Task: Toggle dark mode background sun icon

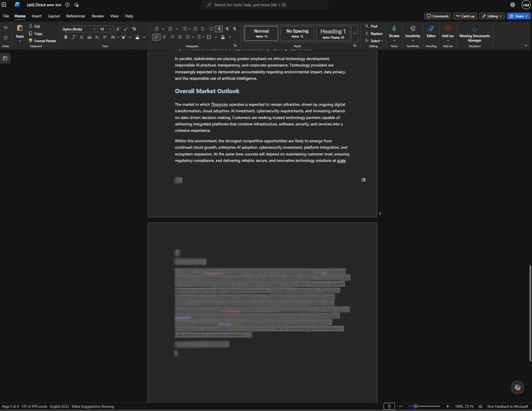Action: pyautogui.click(x=480, y=406)
